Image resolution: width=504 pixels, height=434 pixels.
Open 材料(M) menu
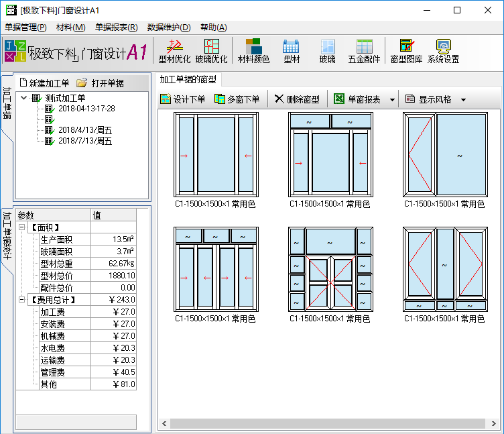pos(71,28)
